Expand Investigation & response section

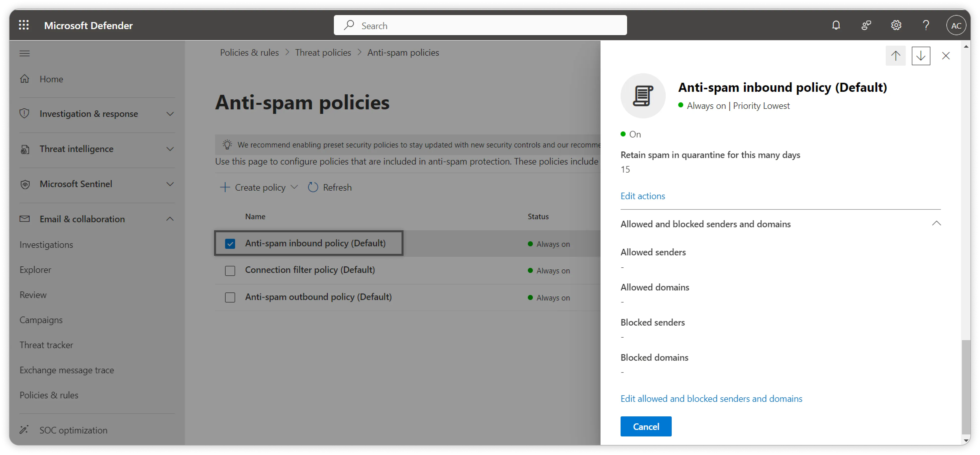tap(170, 114)
